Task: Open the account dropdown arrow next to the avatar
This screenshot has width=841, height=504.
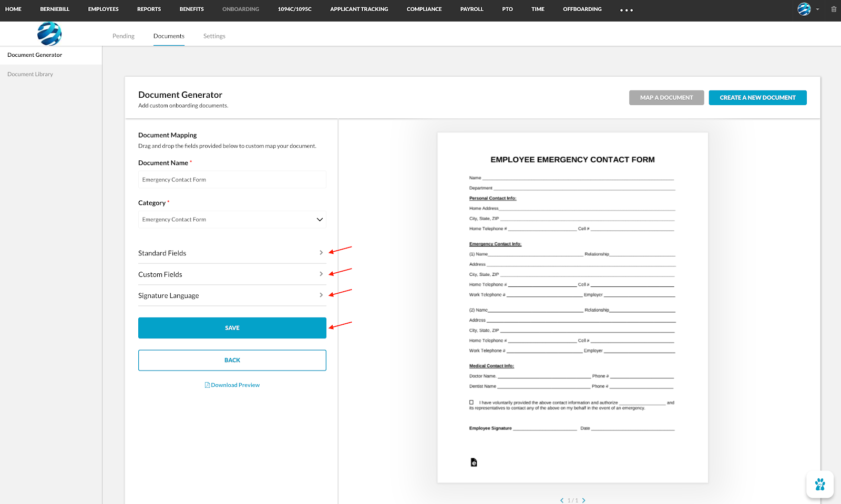Action: click(x=818, y=9)
